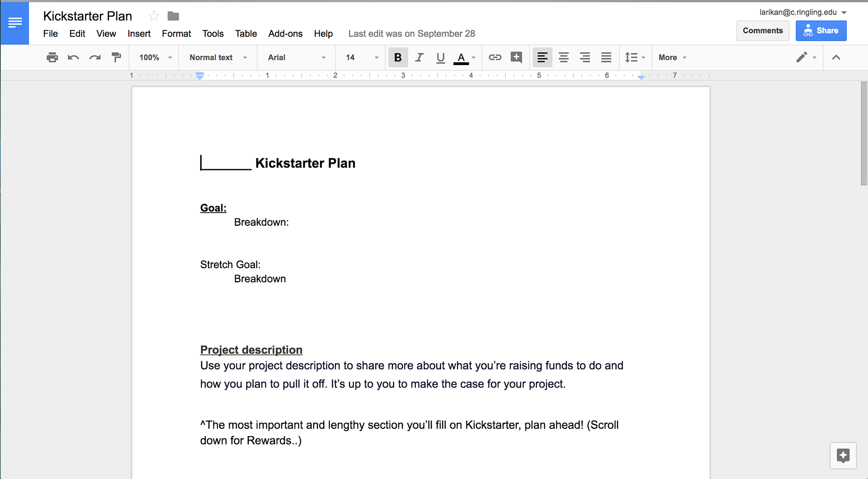Toggle Bold formatting
Screen dimensions: 868x479
[x=398, y=57]
